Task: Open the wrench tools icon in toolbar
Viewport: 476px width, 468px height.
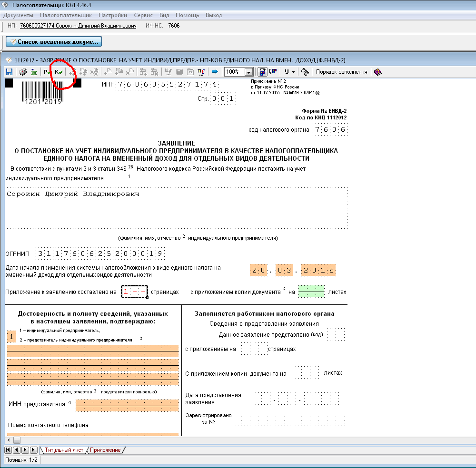Action: tap(305, 72)
